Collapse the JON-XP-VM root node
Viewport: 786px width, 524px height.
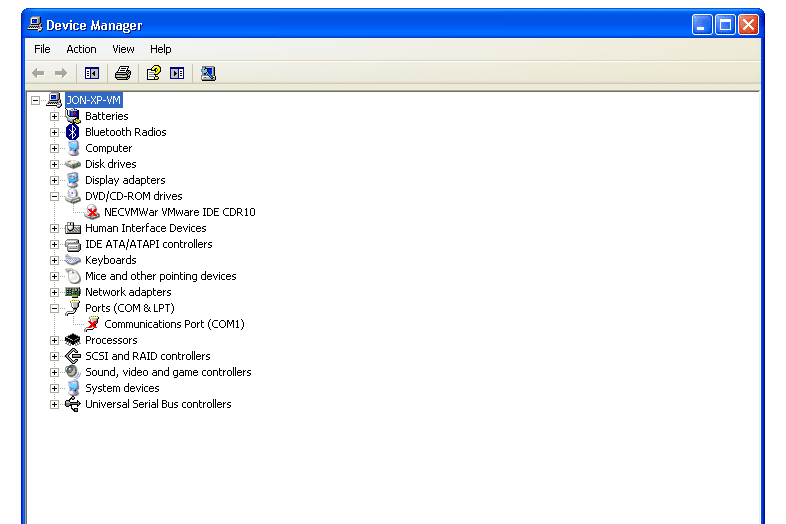coord(35,100)
